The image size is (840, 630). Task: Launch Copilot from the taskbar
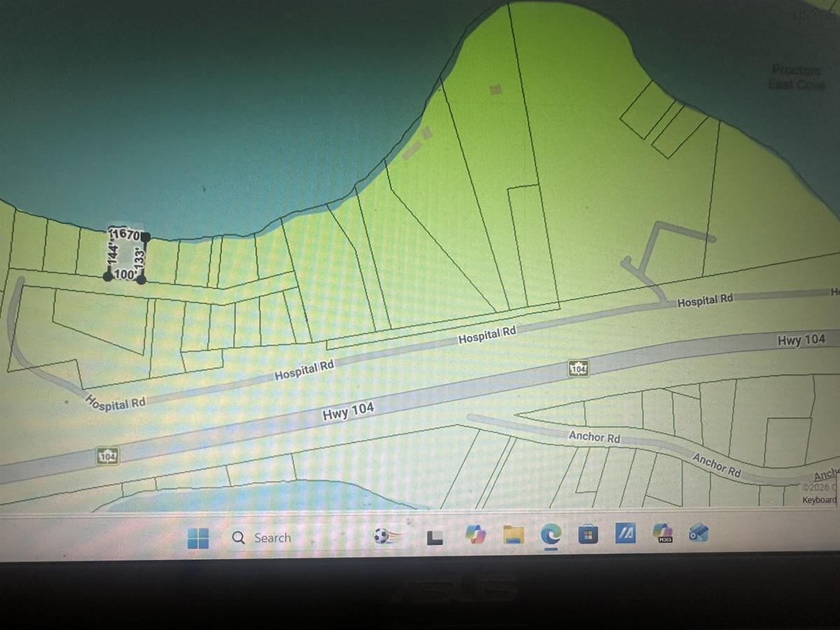[x=475, y=535]
